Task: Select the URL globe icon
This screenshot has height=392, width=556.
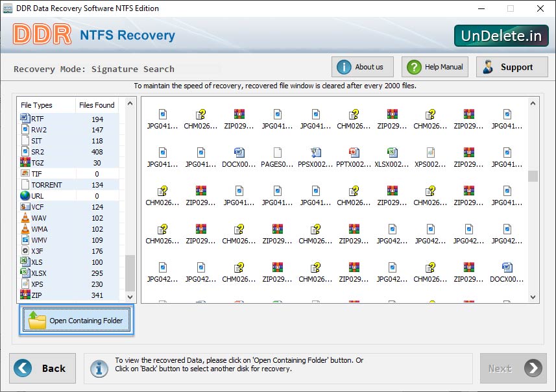Action: [25, 195]
